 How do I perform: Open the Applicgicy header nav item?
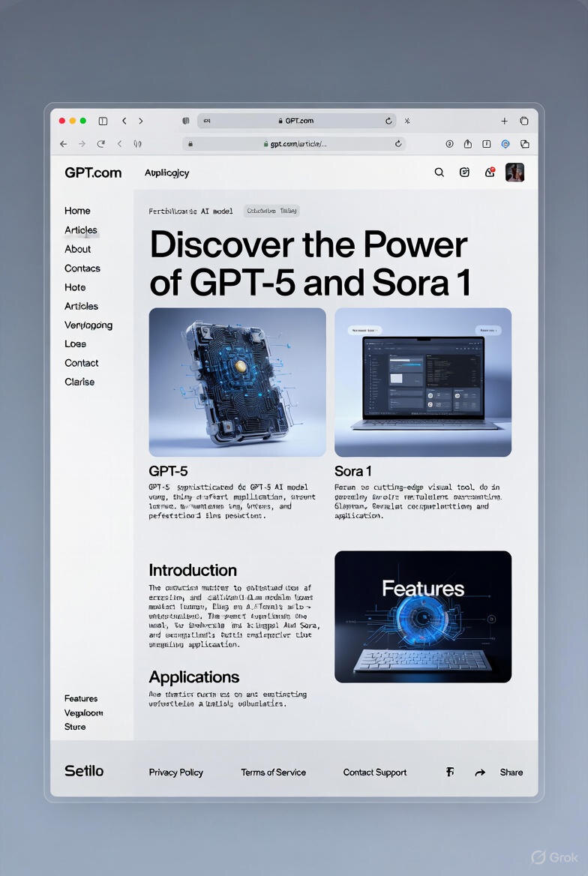(x=166, y=173)
